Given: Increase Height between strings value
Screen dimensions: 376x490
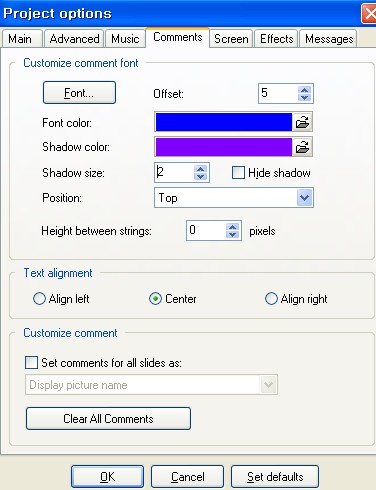Looking at the screenshot, I should (x=232, y=227).
